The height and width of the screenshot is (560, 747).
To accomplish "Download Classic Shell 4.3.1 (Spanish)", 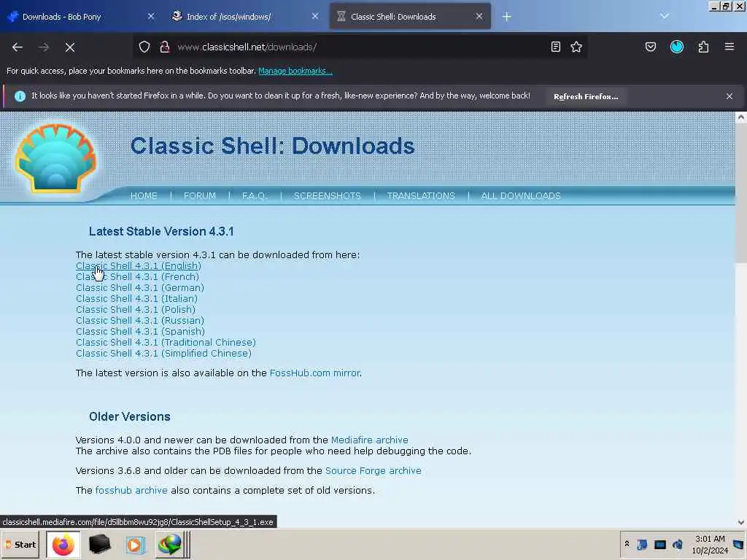I will click(x=140, y=332).
